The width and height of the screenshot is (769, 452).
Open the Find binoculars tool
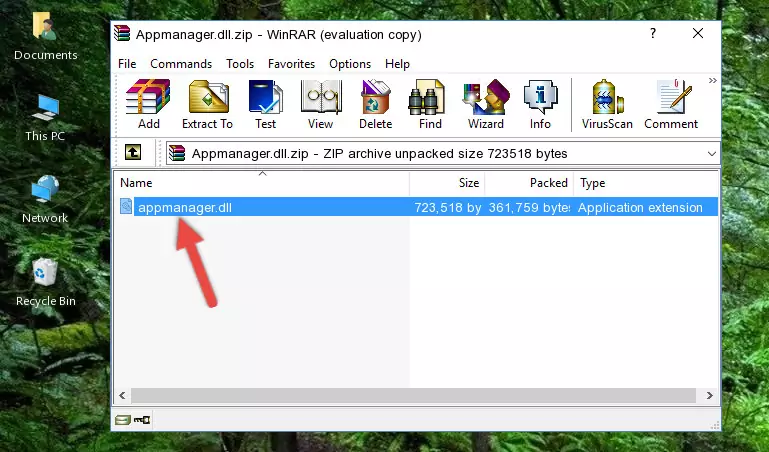430,104
